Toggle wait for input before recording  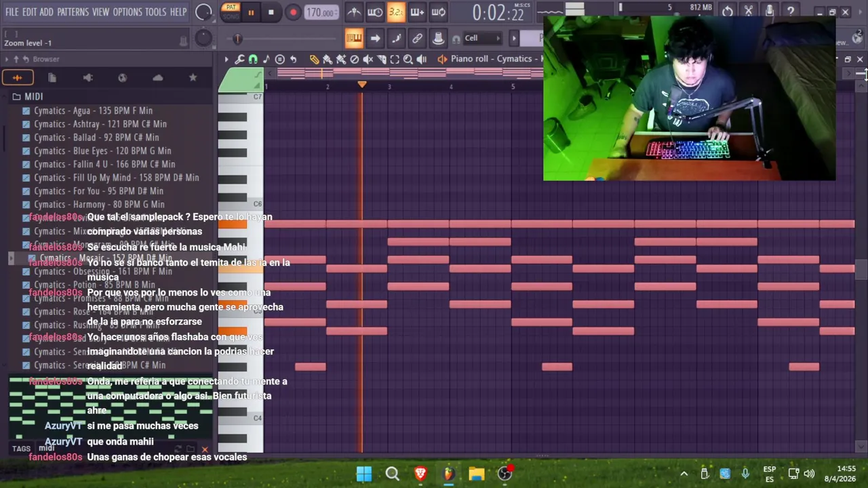[375, 12]
